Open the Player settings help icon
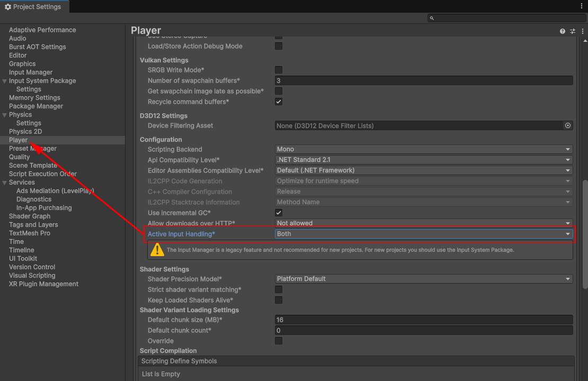Viewport: 588px width, 381px height. pyautogui.click(x=562, y=31)
